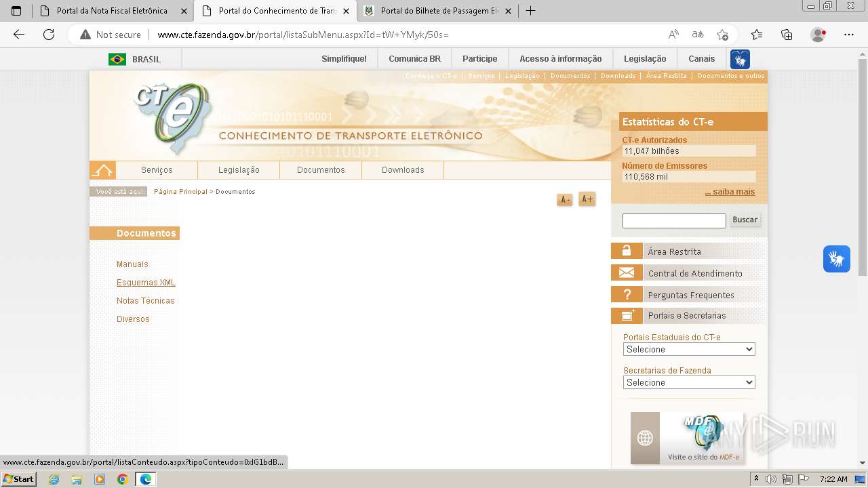Open floating VLibras sign language widget
This screenshot has width=868, height=488.
click(x=837, y=259)
